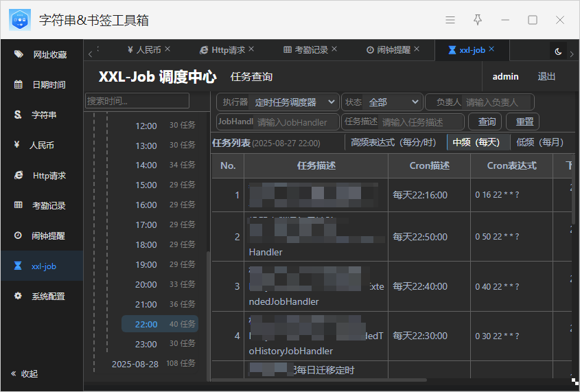Click the 重置 button
The height and width of the screenshot is (392, 580).
pyautogui.click(x=522, y=122)
